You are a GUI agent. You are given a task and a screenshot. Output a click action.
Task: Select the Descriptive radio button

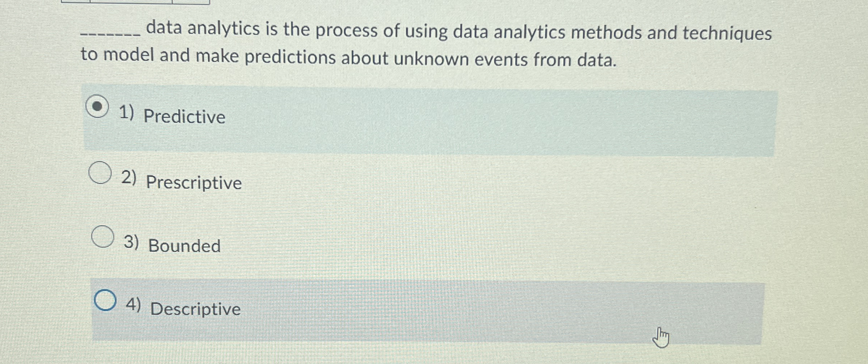(105, 302)
